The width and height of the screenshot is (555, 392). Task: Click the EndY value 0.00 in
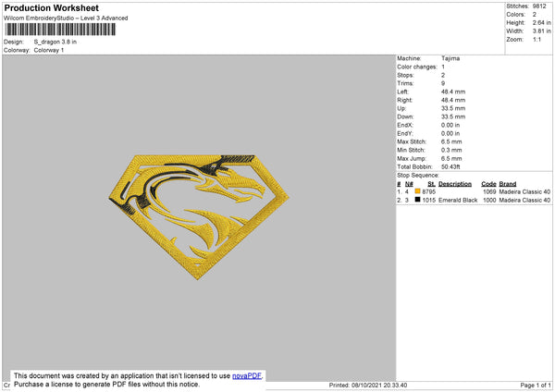(x=450, y=133)
